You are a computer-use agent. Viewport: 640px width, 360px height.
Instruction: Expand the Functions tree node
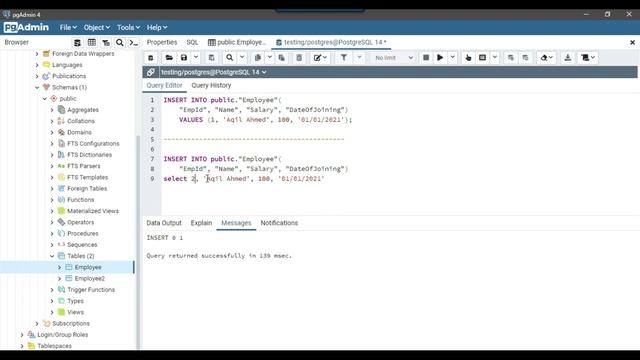tap(52, 200)
